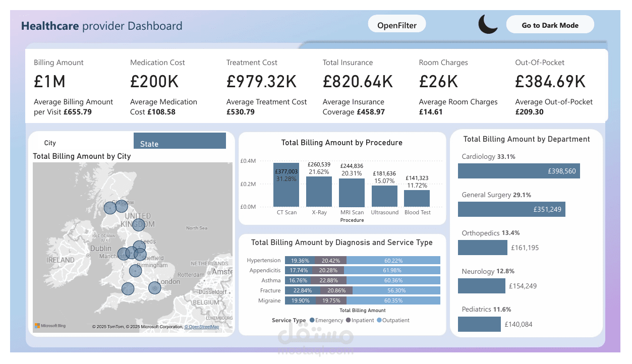Viewport: 632px width, 364px height.
Task: Click the map bubble near London
Action: coord(154,287)
